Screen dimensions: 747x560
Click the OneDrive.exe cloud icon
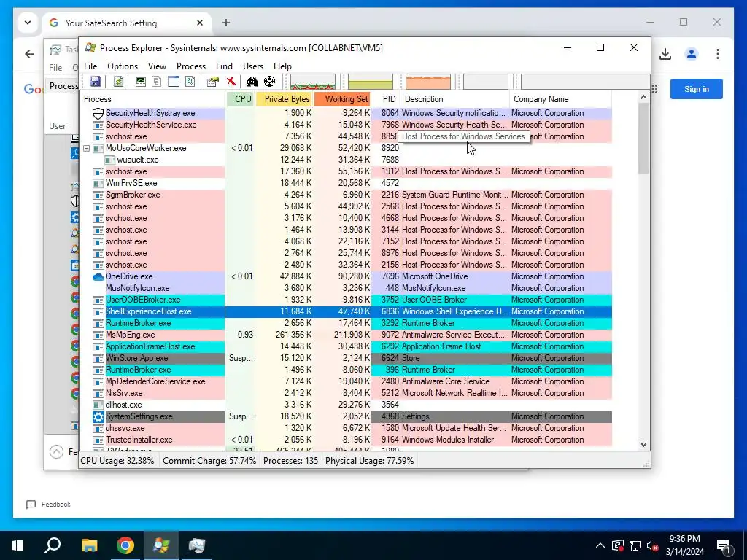98,276
